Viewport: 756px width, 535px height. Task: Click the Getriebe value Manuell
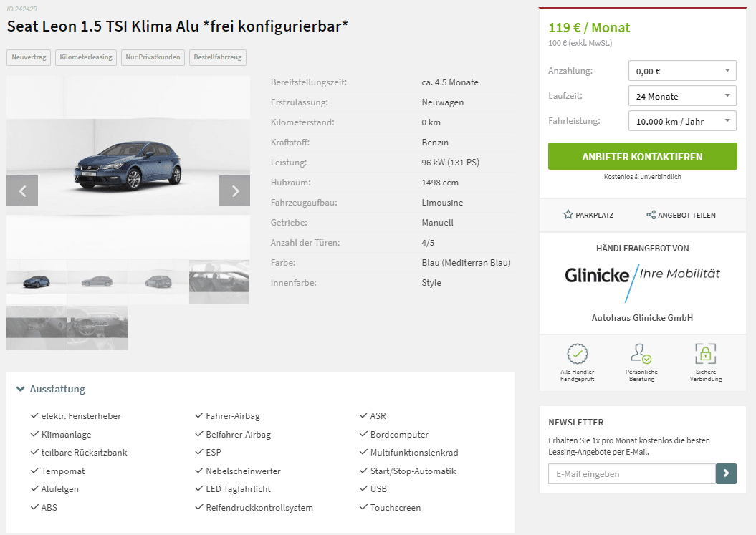click(437, 223)
